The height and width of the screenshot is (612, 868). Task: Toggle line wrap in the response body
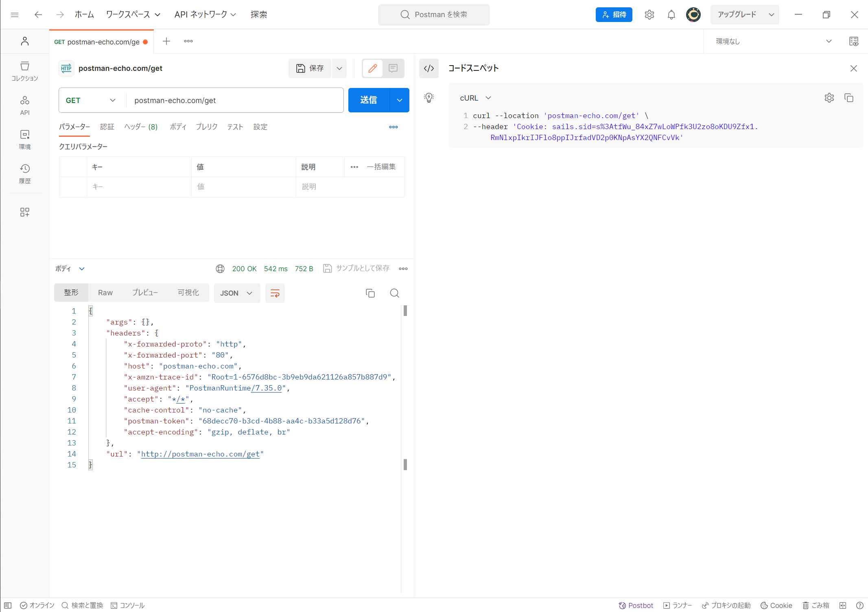point(275,293)
